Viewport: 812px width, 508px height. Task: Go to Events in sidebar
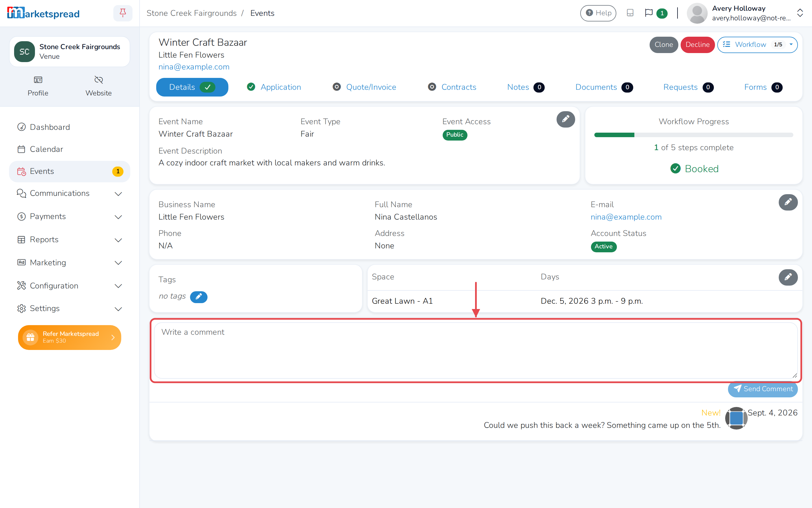pos(69,171)
